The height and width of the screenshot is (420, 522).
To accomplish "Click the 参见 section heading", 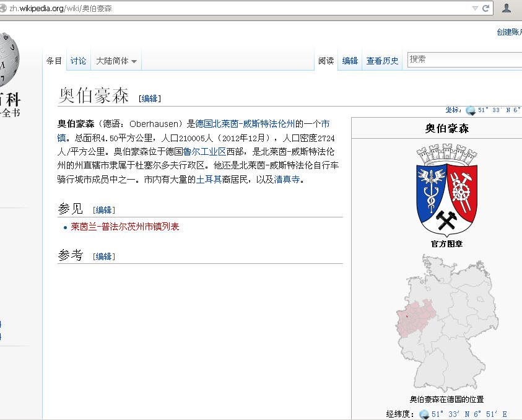I will coord(70,209).
